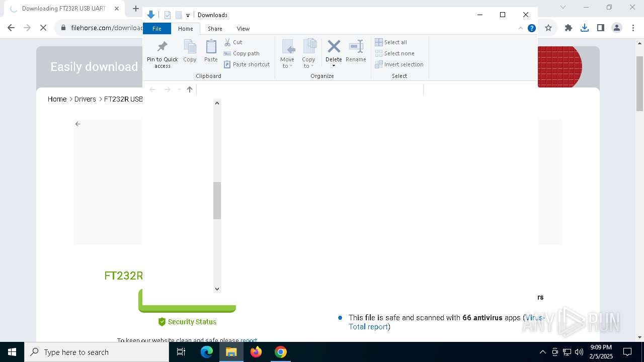Image resolution: width=644 pixels, height=362 pixels.
Task: Collapse the Explorer ribbon chevron
Action: (x=521, y=28)
